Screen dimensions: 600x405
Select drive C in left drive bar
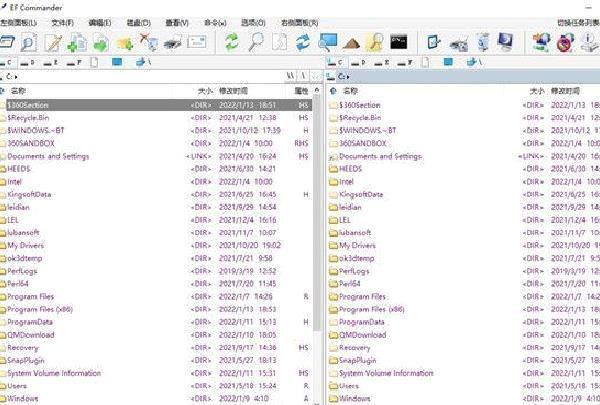coord(6,62)
